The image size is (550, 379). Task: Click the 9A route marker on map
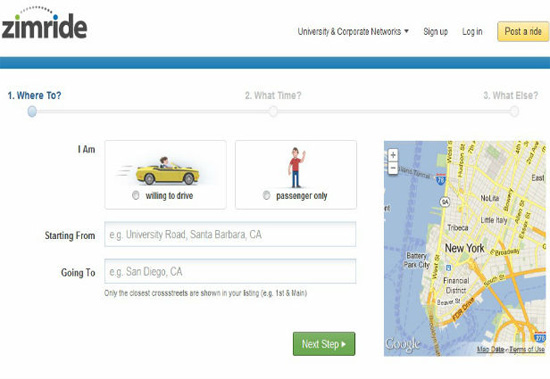coord(445,202)
